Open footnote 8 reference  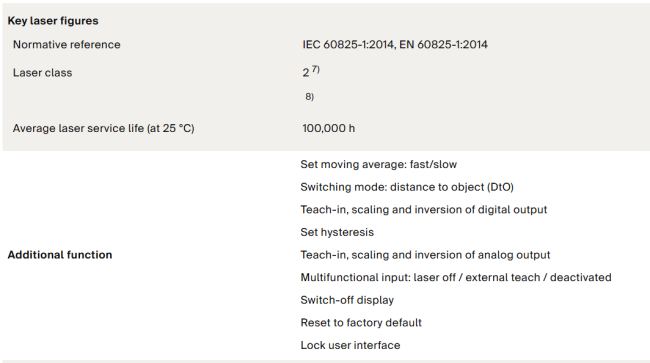point(309,97)
